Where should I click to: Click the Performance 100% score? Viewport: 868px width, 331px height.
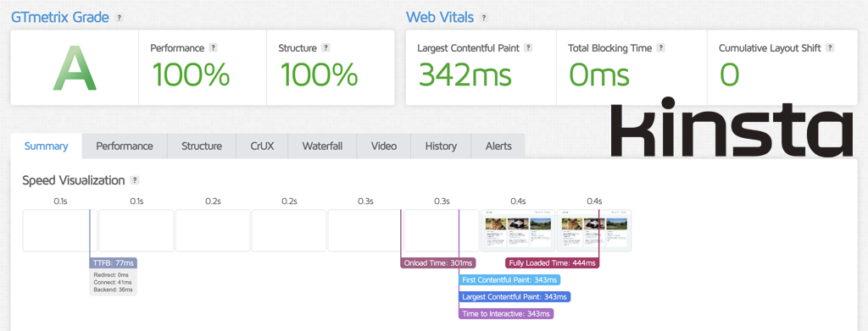[191, 74]
